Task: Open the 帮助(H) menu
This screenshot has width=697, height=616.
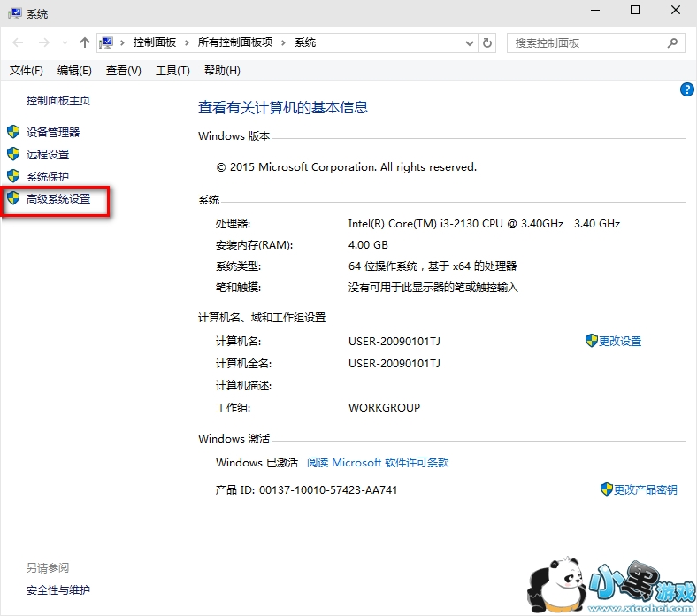Action: coord(222,71)
